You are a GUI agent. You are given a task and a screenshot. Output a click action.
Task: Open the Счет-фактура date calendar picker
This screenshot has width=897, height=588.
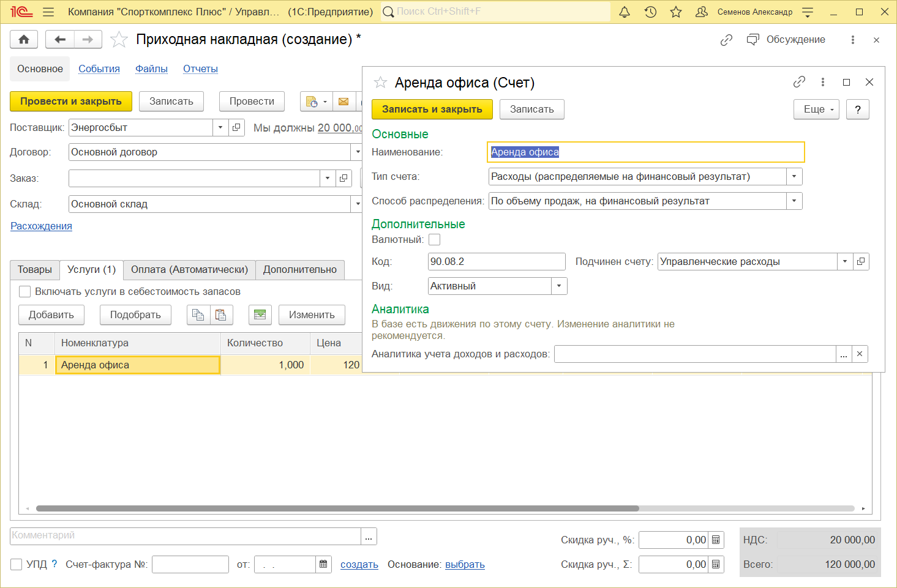pos(323,565)
